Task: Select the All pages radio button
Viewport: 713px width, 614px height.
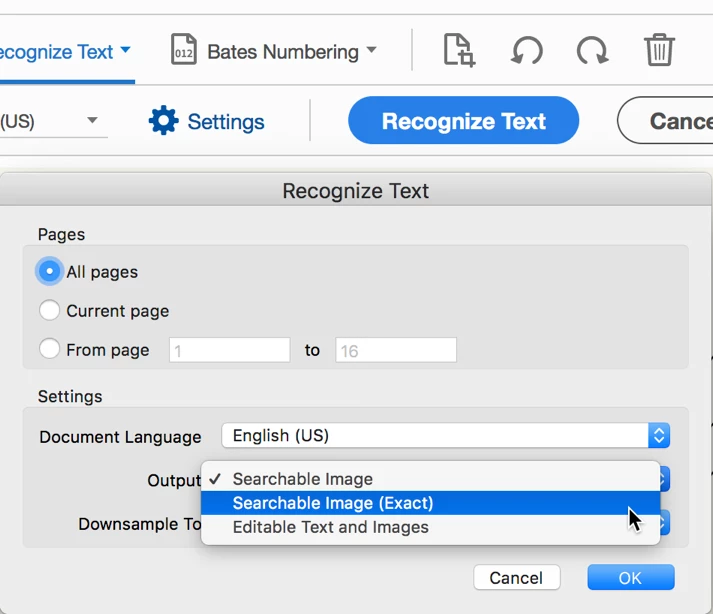Action: [x=49, y=272]
